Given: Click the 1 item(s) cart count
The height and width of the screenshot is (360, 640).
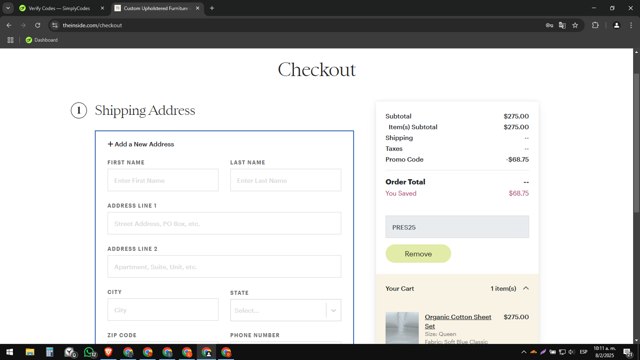Looking at the screenshot, I should pos(503,289).
